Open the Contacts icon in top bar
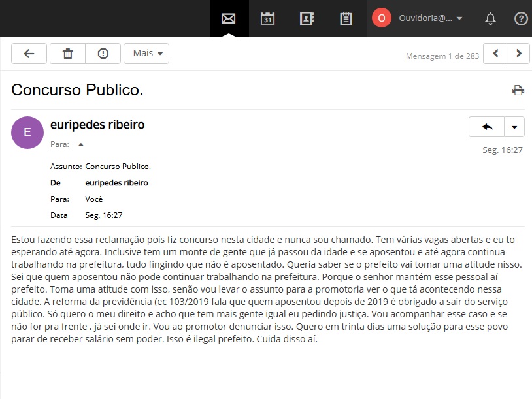 pyautogui.click(x=307, y=18)
